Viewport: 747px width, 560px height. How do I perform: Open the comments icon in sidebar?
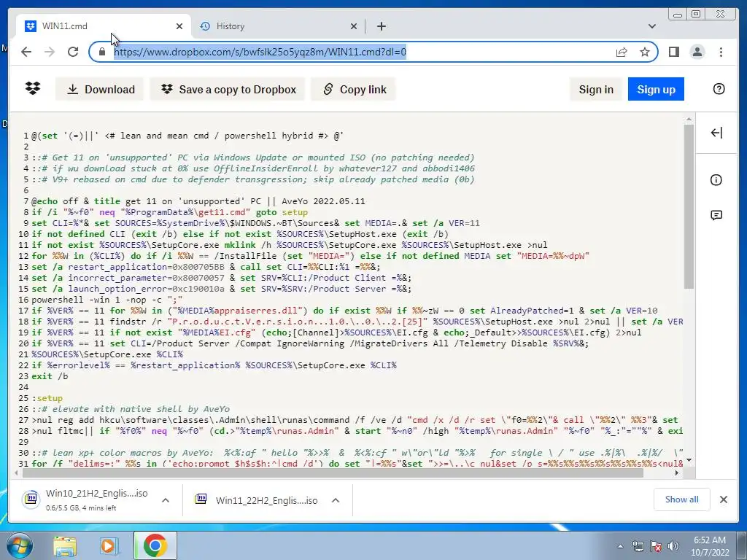716,215
